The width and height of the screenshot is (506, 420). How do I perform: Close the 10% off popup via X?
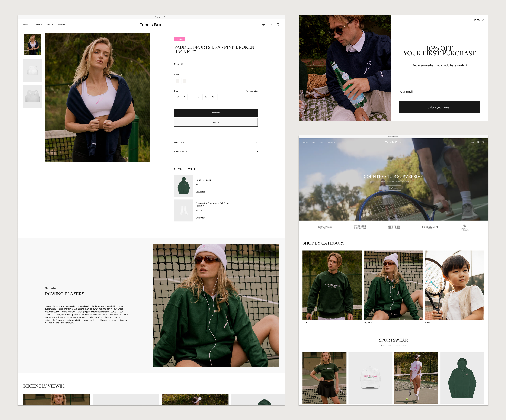coord(483,20)
